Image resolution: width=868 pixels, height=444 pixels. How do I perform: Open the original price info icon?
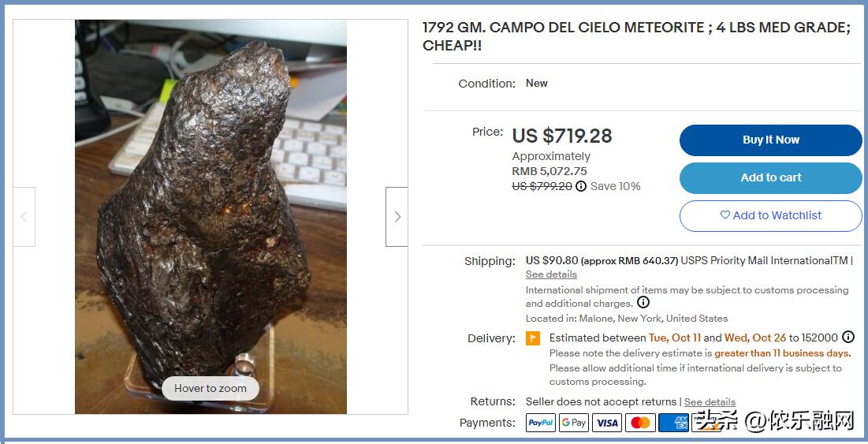(x=581, y=187)
